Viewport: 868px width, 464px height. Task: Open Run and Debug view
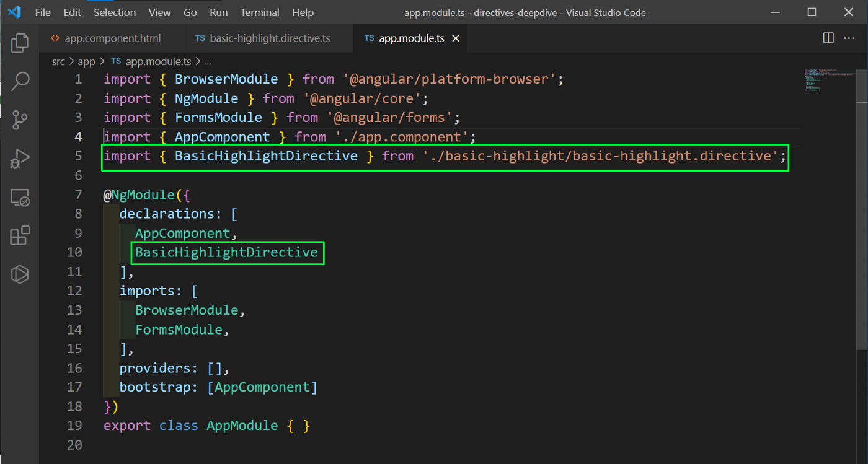point(20,159)
